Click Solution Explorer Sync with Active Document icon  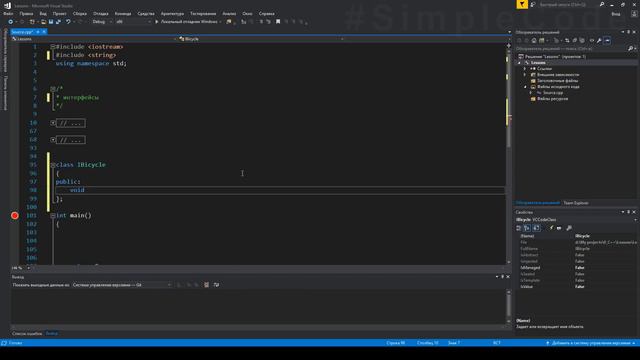point(567,40)
